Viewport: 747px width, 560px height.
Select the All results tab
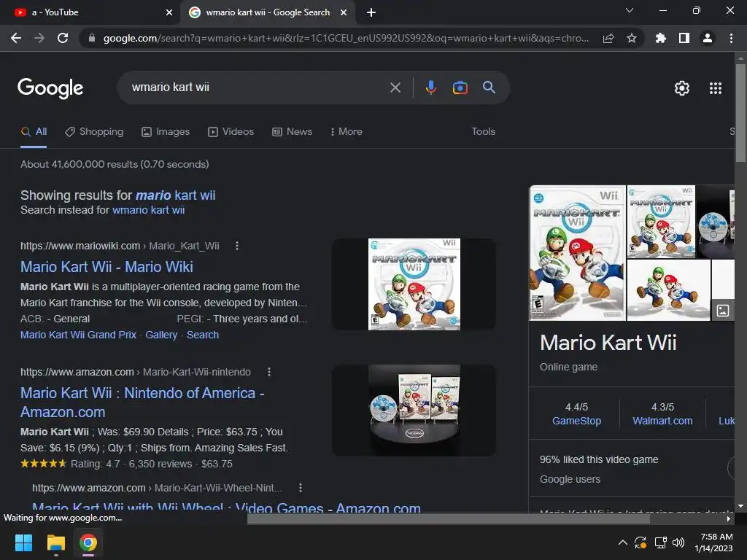coord(34,132)
